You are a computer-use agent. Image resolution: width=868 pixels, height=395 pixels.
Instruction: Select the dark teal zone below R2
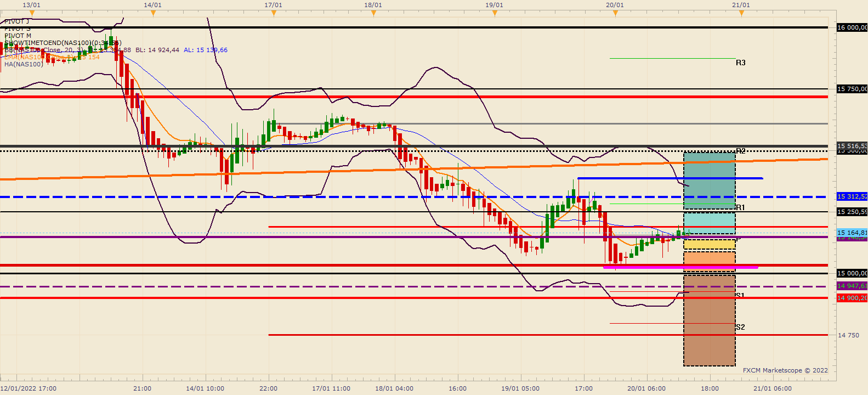710,181
